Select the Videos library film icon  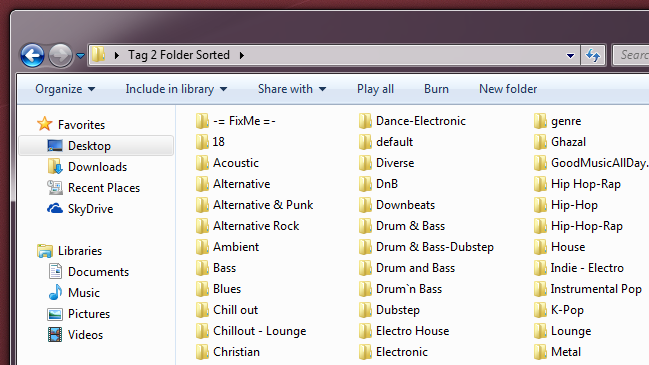[55, 334]
